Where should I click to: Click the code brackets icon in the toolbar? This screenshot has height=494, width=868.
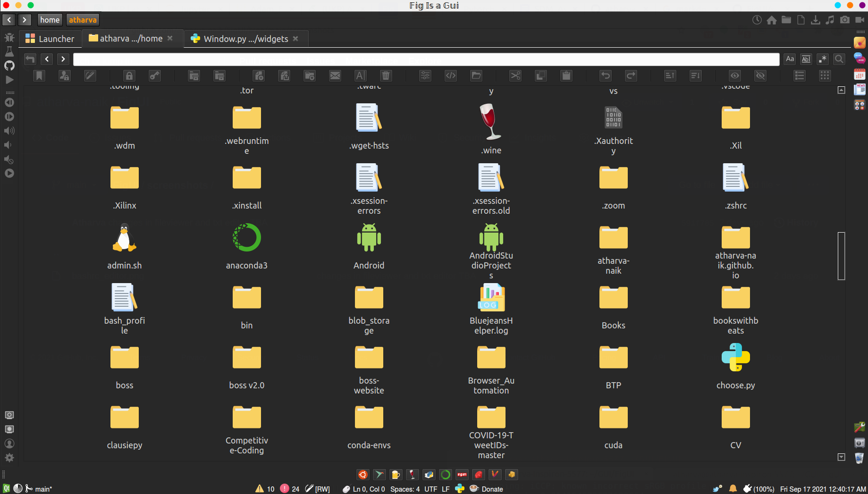[x=451, y=75]
